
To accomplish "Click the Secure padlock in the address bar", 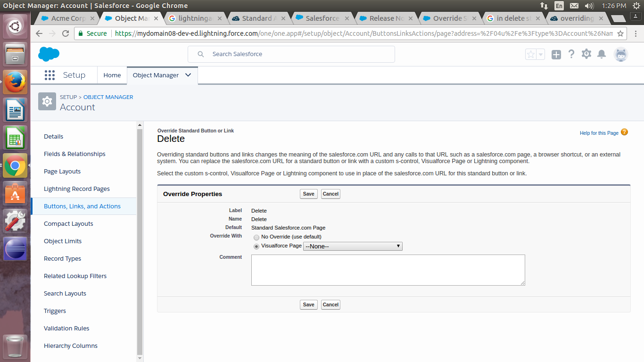I will (x=81, y=34).
